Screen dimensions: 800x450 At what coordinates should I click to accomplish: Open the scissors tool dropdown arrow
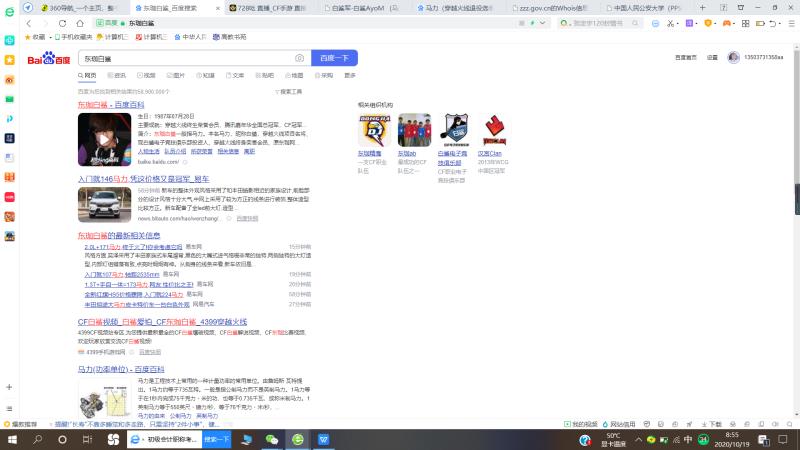[678, 23]
